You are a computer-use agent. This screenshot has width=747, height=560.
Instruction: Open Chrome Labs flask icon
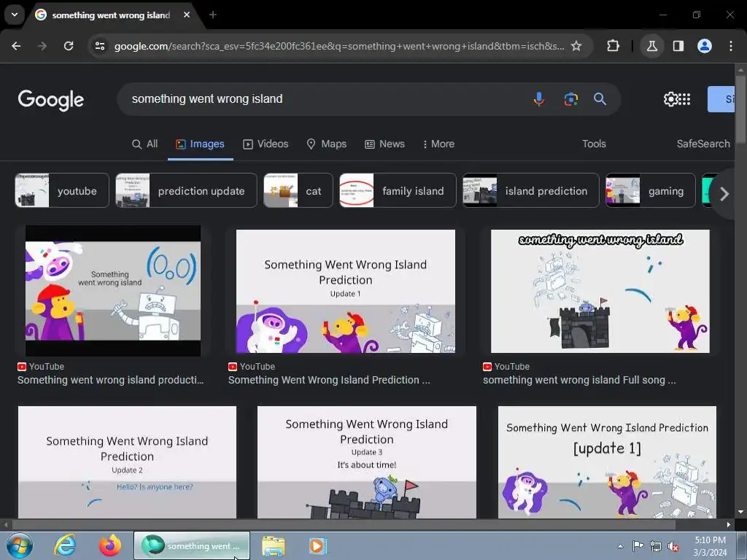tap(651, 46)
